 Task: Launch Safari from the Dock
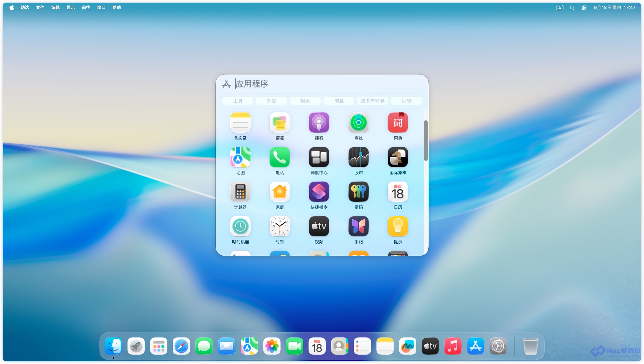[181, 346]
